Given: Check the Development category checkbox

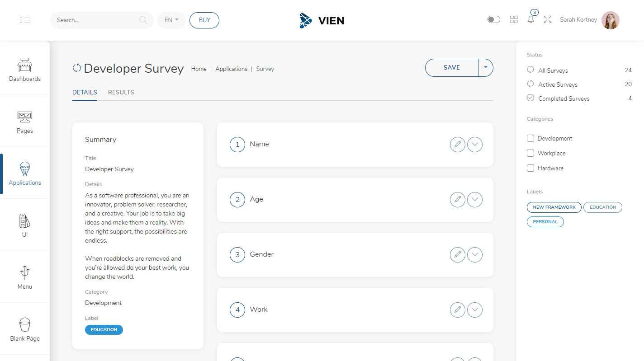Looking at the screenshot, I should (530, 138).
